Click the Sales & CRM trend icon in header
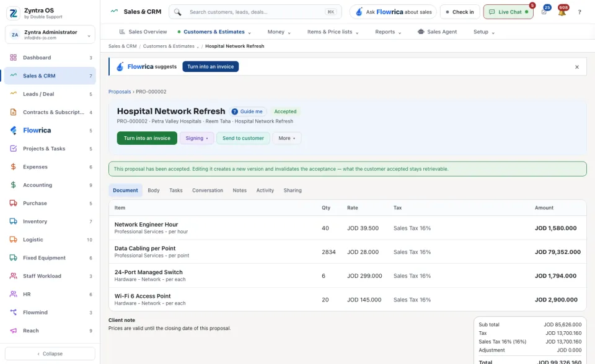595x364 pixels. [x=114, y=11]
